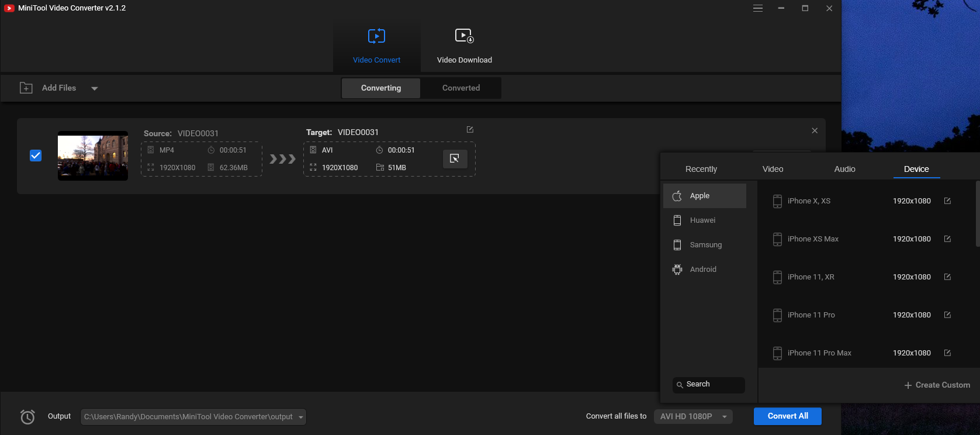This screenshot has height=435, width=980.
Task: Click the phone icon beside iPhone X, XS
Action: 777,201
